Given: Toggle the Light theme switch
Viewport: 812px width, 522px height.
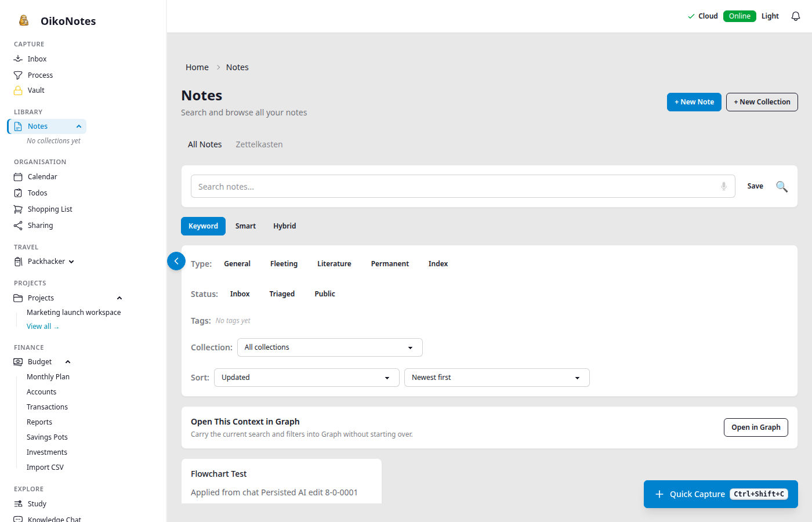Looking at the screenshot, I should [770, 16].
